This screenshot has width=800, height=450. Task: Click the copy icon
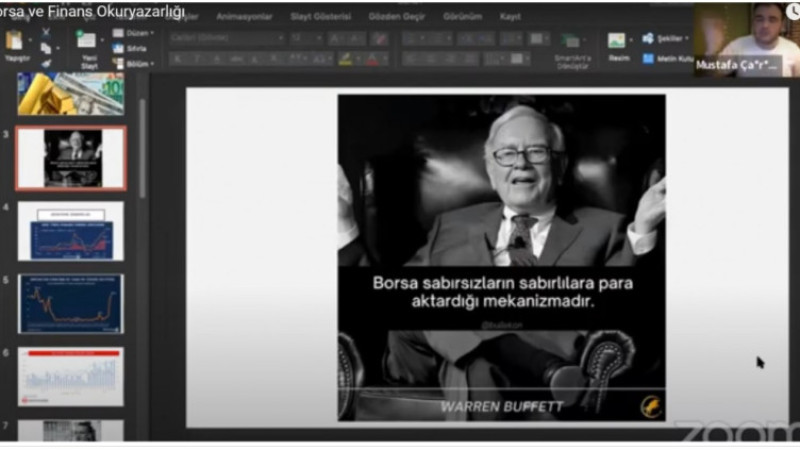(x=45, y=48)
